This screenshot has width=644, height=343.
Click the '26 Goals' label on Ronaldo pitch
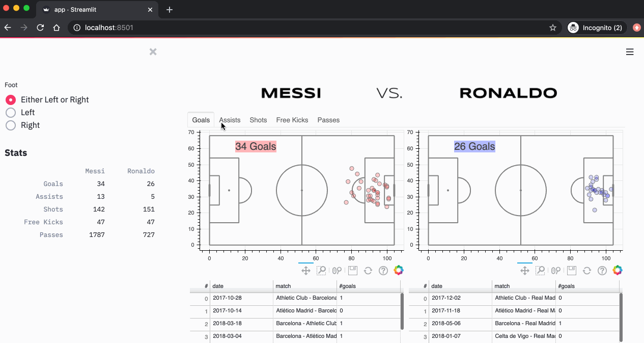coord(474,147)
